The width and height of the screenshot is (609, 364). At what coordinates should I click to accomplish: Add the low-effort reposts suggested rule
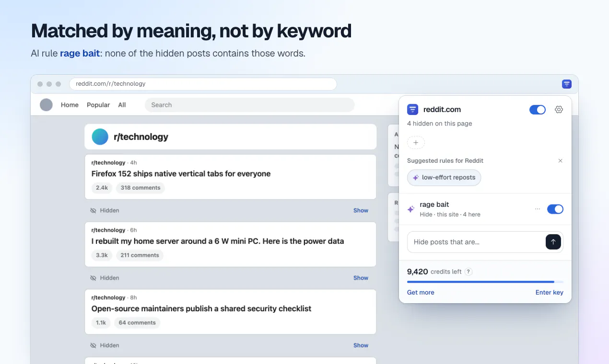click(x=444, y=177)
